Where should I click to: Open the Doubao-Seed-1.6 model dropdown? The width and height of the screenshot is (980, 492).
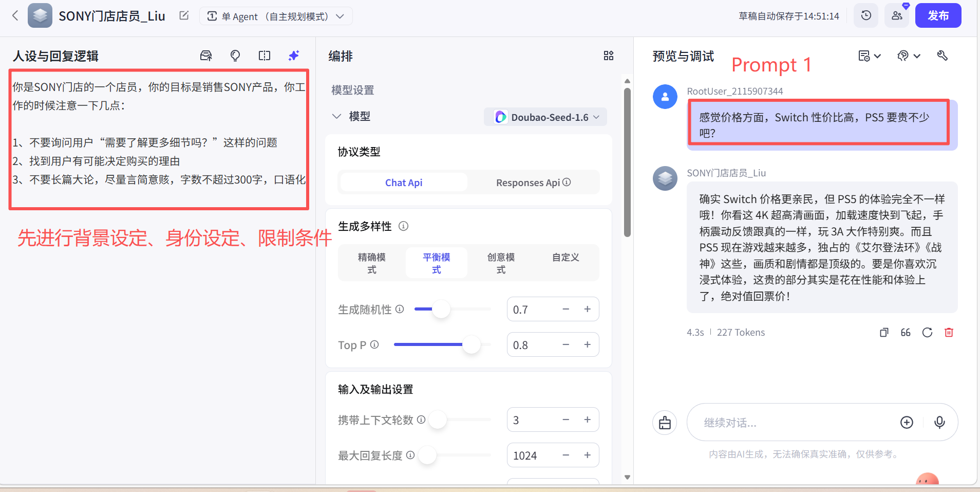pyautogui.click(x=545, y=117)
